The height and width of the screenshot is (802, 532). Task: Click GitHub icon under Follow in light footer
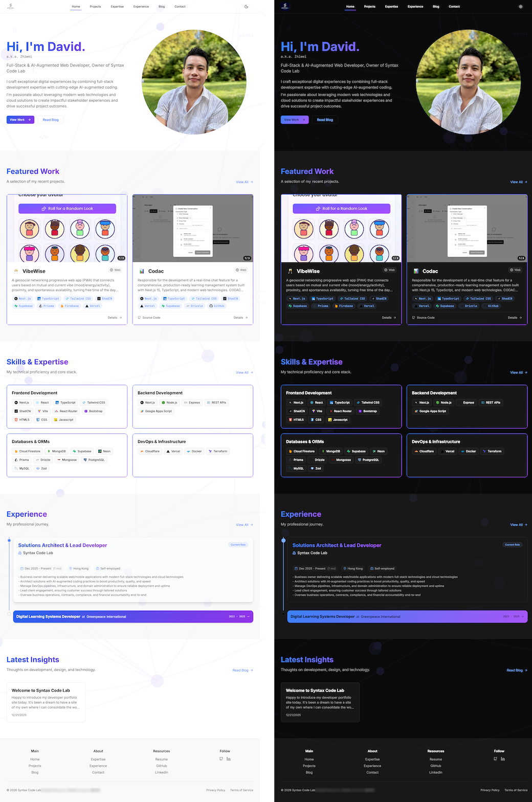pyautogui.click(x=221, y=759)
